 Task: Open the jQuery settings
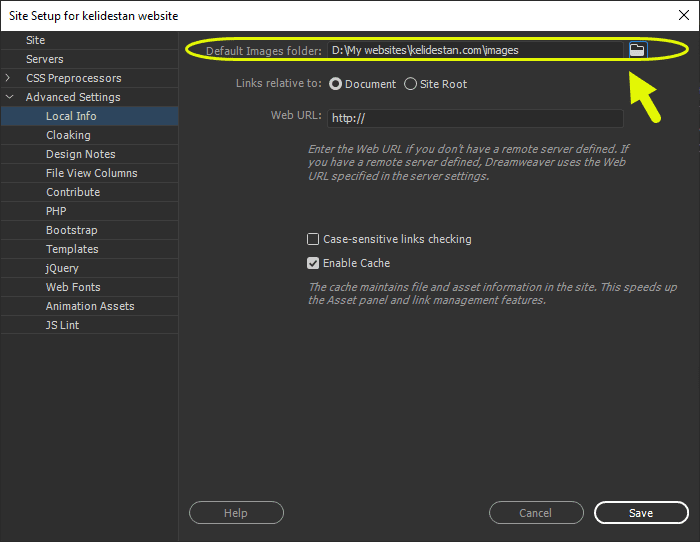(90, 268)
